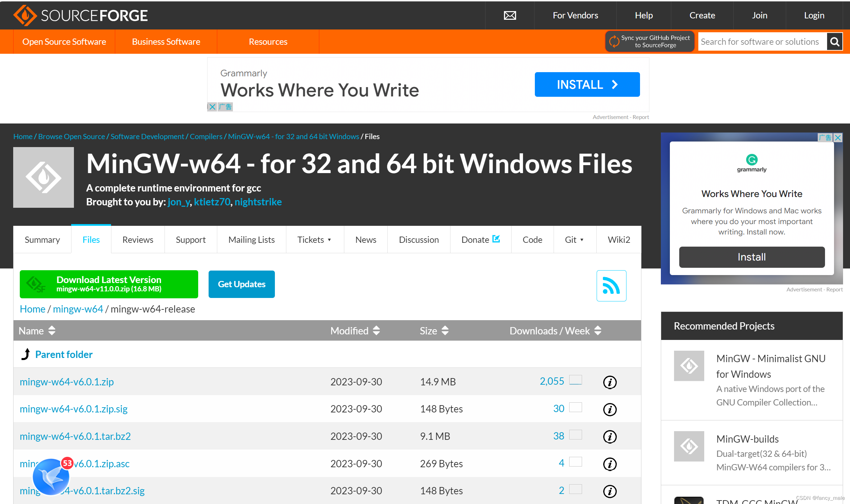Open the Compilers breadcrumb link
The width and height of the screenshot is (850, 504).
[206, 137]
